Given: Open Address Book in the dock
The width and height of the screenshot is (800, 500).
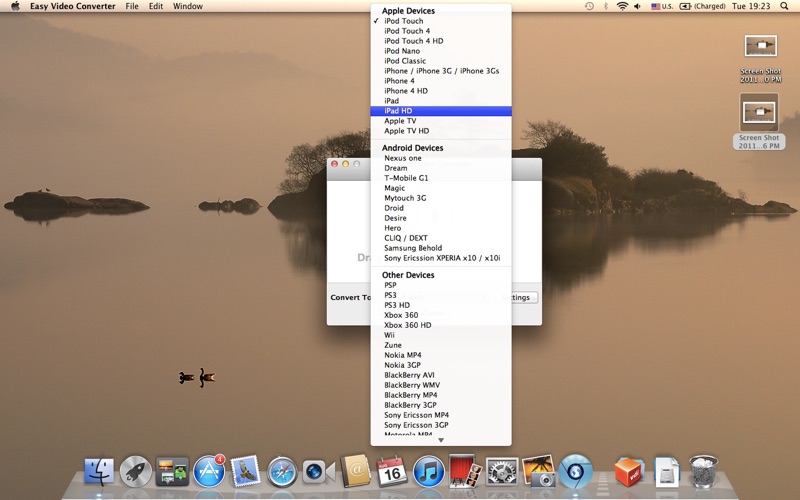Looking at the screenshot, I should click(x=355, y=470).
